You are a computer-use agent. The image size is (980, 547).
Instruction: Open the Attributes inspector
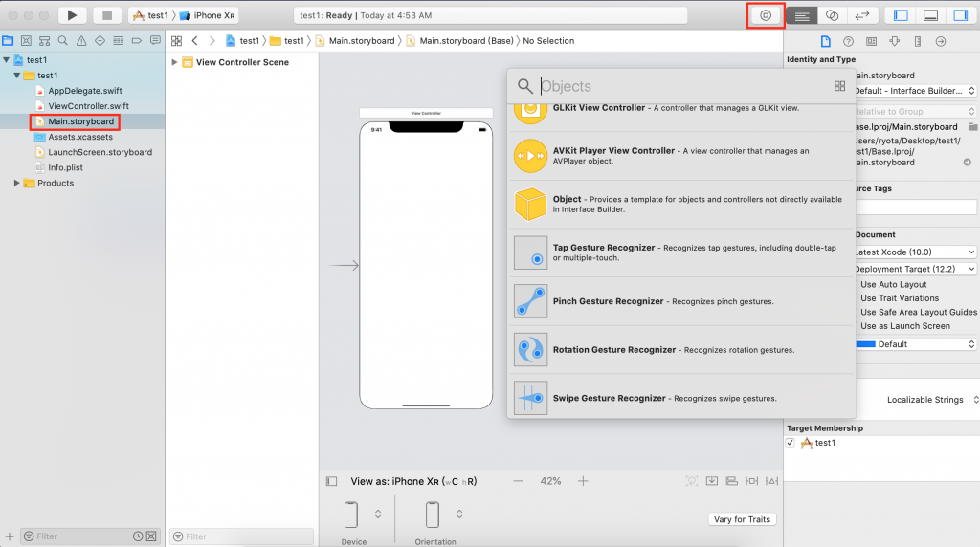click(x=895, y=41)
